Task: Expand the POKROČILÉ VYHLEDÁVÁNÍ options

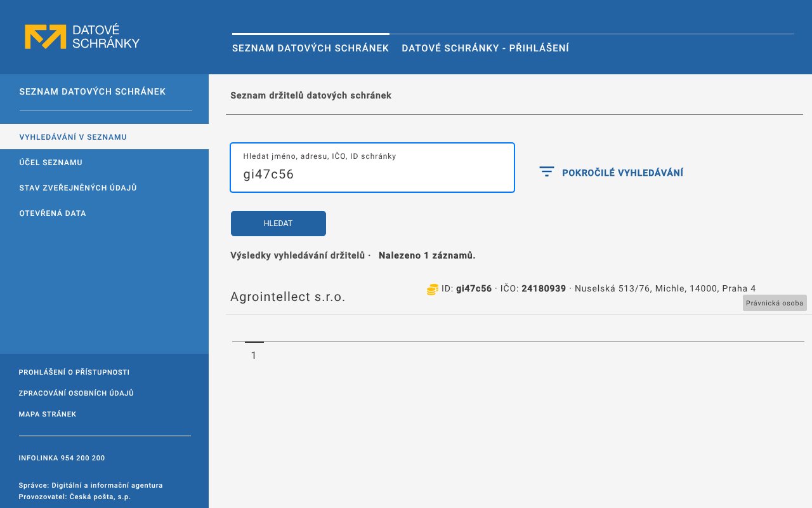Action: click(623, 172)
